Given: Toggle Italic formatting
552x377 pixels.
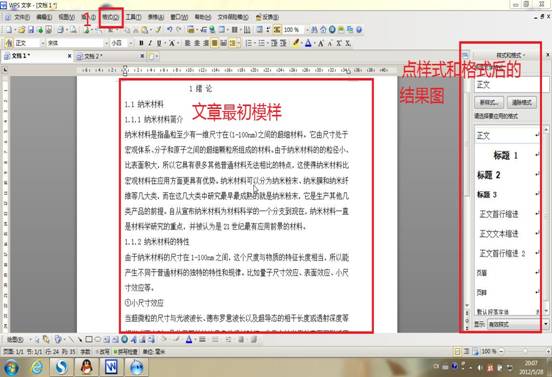Looking at the screenshot, I should coord(150,43).
